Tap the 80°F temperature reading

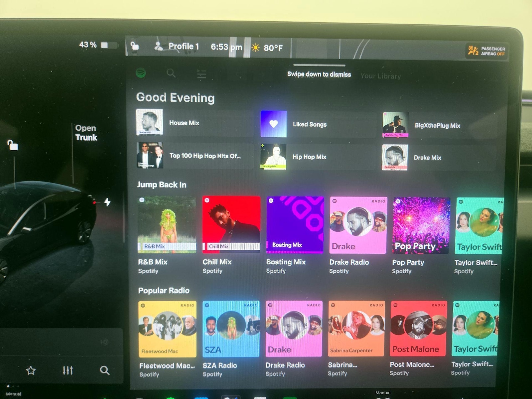(273, 48)
